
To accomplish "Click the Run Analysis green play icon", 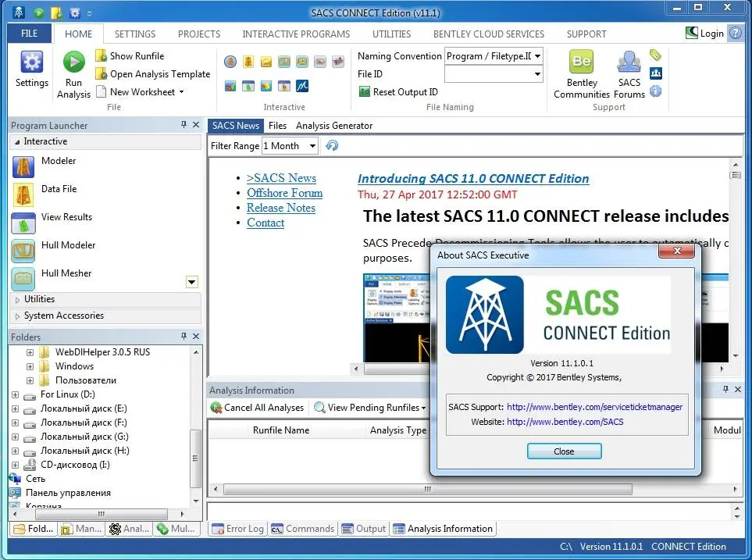I will coord(74,62).
